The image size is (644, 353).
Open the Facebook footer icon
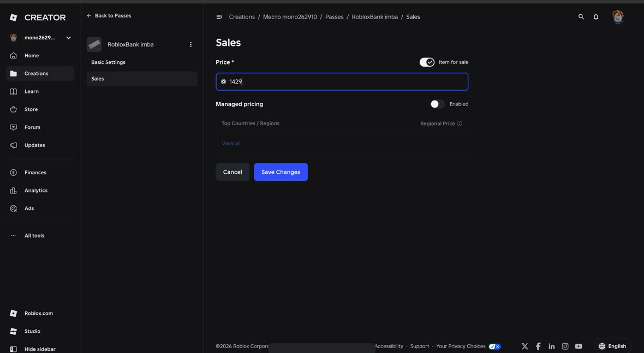coord(538,346)
